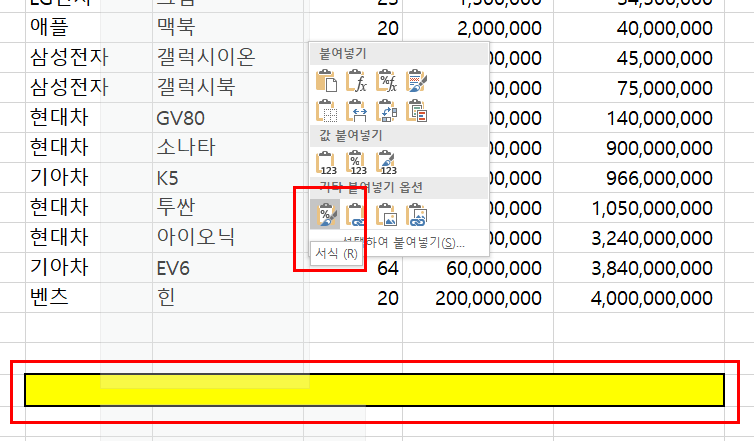This screenshot has height=441, width=754.
Task: Choose the Paste Values (123) icon
Action: pos(326,163)
